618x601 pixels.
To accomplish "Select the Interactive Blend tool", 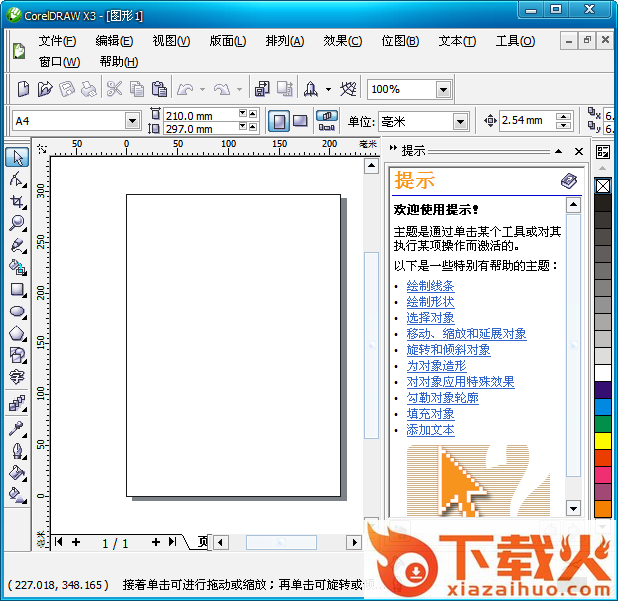I will click(17, 404).
